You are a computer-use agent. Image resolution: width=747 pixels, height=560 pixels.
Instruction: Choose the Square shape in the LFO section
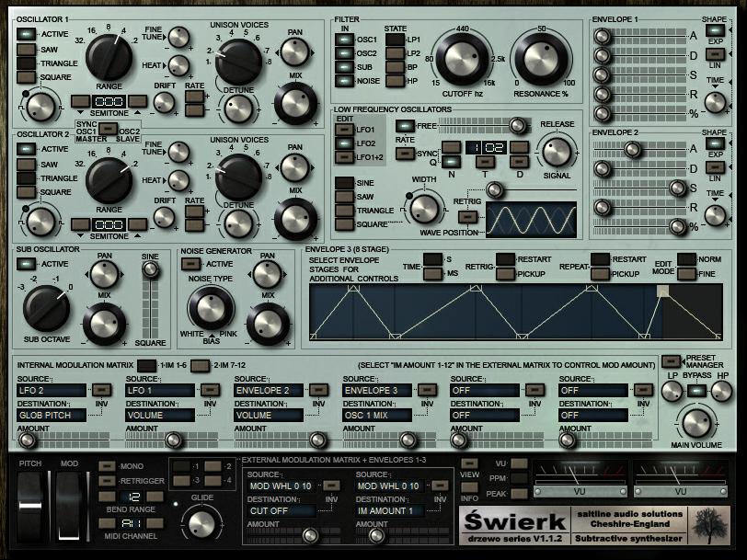point(344,224)
